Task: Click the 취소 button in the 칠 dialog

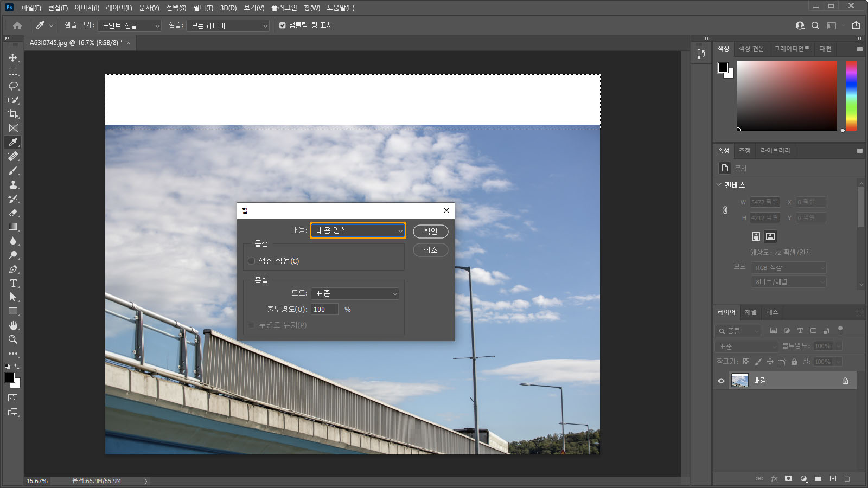Action: [x=431, y=250]
